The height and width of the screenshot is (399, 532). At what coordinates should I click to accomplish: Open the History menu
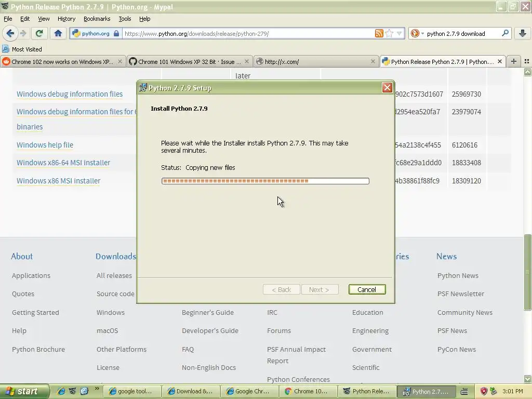pos(66,19)
